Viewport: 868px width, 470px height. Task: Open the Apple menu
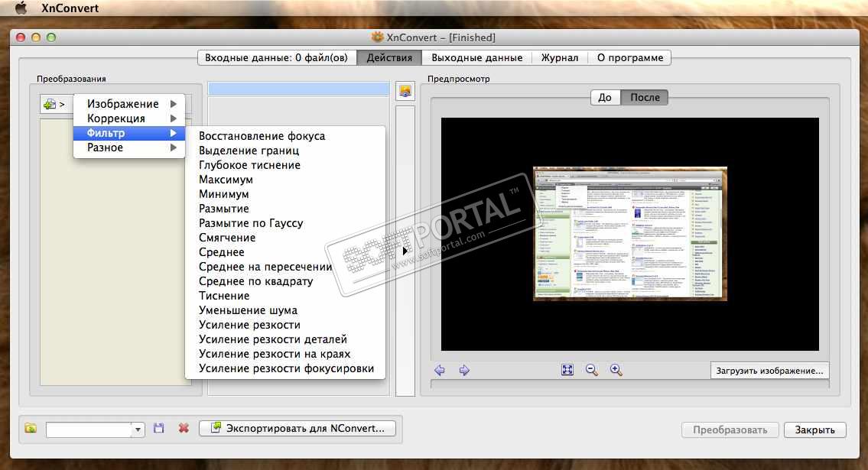[21, 8]
